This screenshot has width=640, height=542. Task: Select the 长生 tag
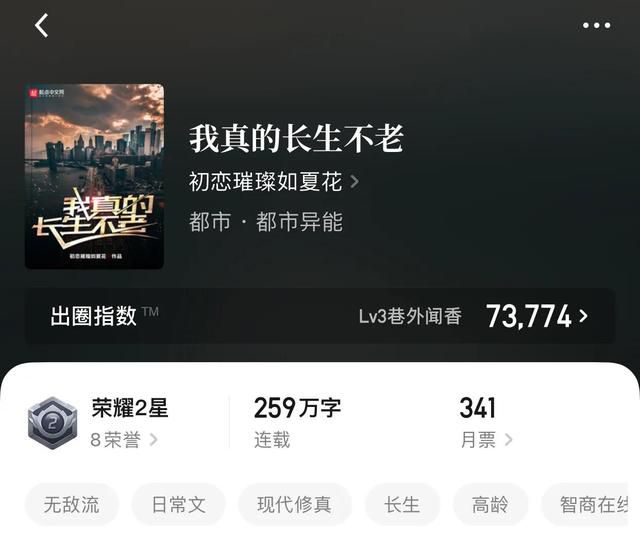tap(402, 504)
